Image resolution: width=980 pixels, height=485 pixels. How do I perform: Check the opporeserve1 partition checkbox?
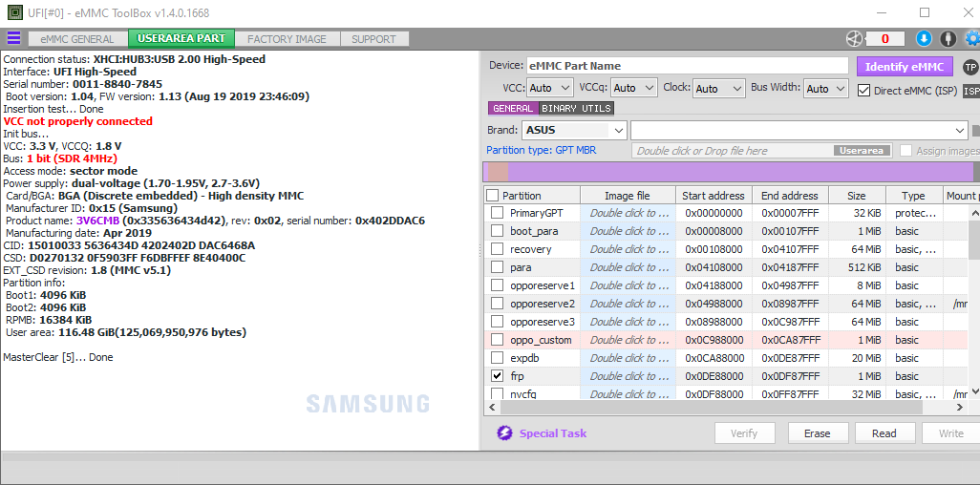(497, 285)
